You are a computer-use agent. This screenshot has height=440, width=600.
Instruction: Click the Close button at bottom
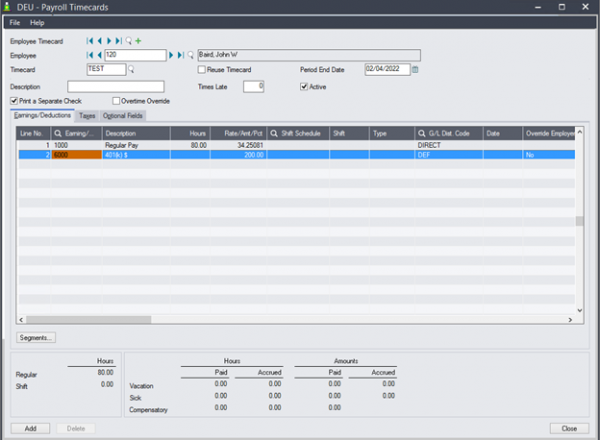[569, 429]
